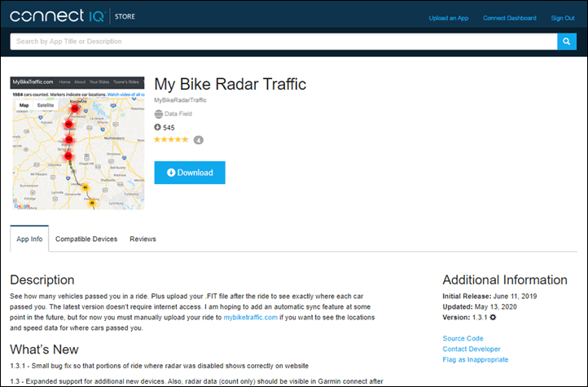Open the Connect Dashboard link

(x=509, y=18)
